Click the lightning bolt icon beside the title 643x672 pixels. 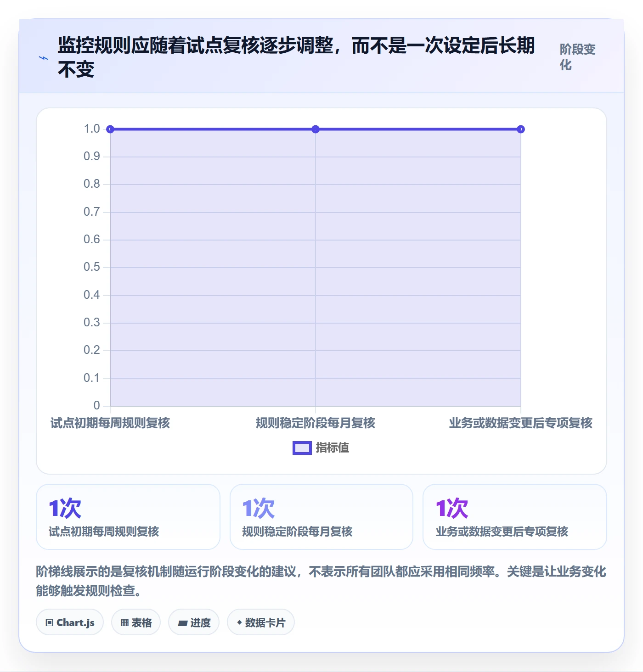point(44,58)
